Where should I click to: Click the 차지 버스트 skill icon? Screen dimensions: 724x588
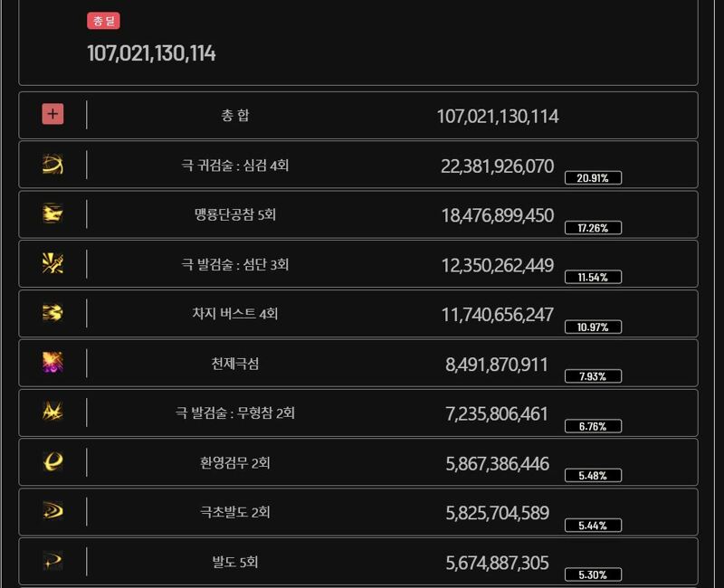52,313
